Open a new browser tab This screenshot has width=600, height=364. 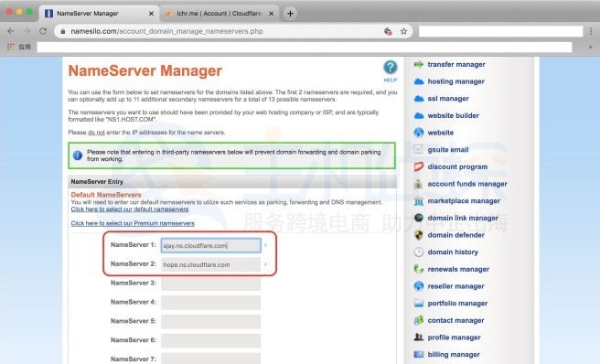click(x=290, y=14)
